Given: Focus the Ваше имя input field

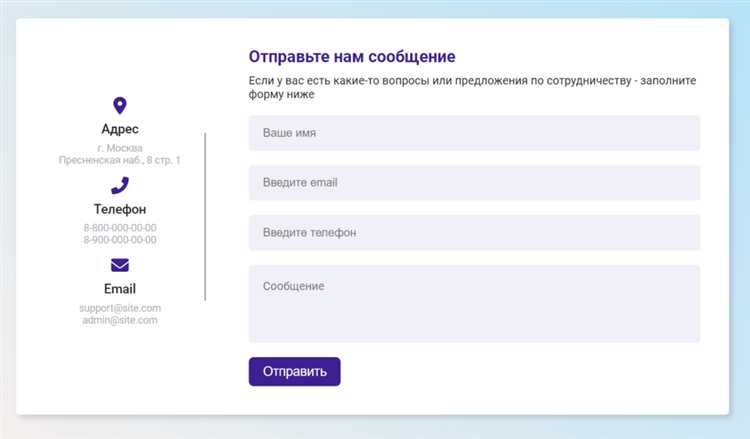Looking at the screenshot, I should pyautogui.click(x=474, y=133).
